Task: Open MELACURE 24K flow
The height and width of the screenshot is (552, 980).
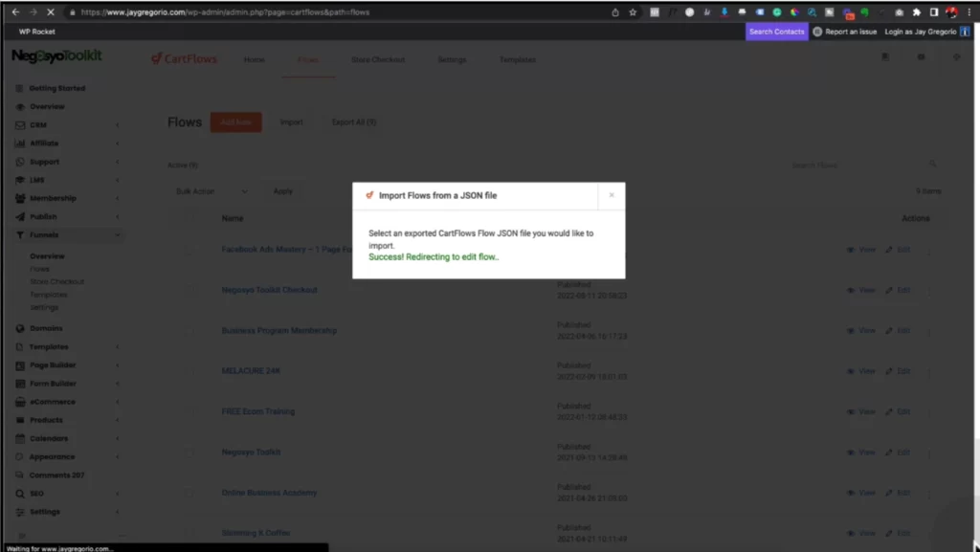Action: [x=251, y=371]
